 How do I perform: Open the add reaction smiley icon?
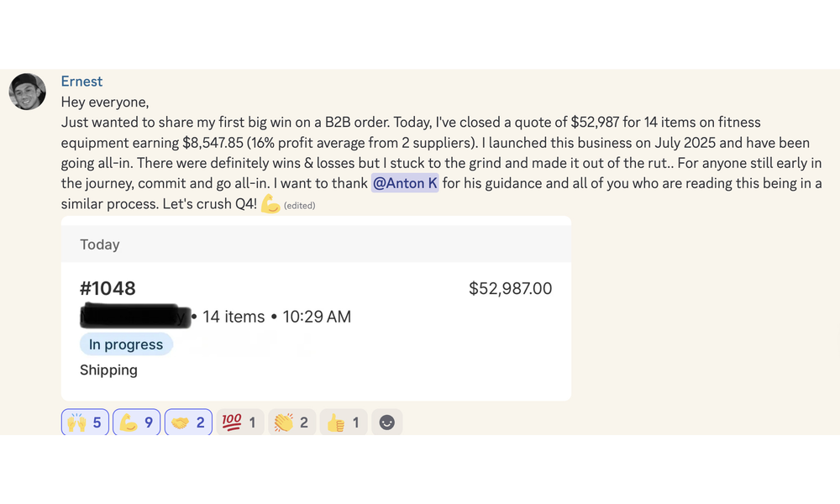386,422
